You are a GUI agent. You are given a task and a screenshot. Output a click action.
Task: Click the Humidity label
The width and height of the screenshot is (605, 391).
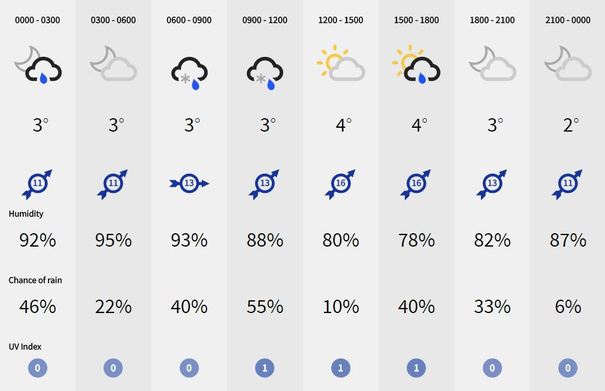26,214
